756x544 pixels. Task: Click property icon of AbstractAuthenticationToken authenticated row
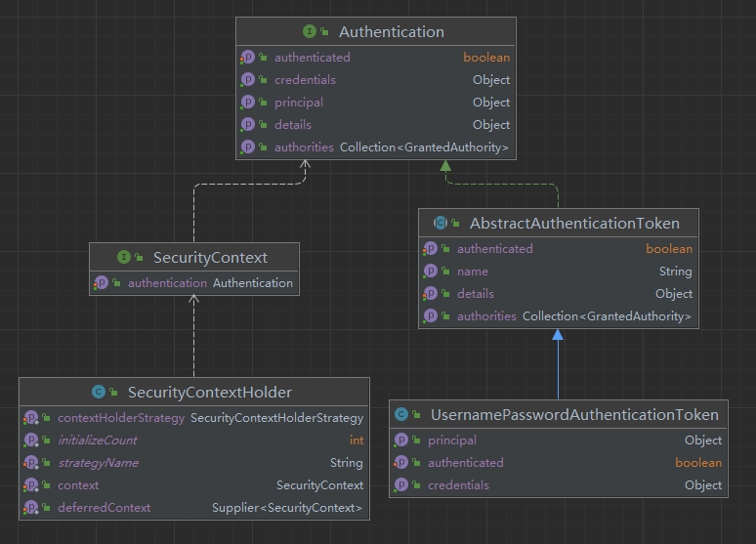(x=430, y=249)
